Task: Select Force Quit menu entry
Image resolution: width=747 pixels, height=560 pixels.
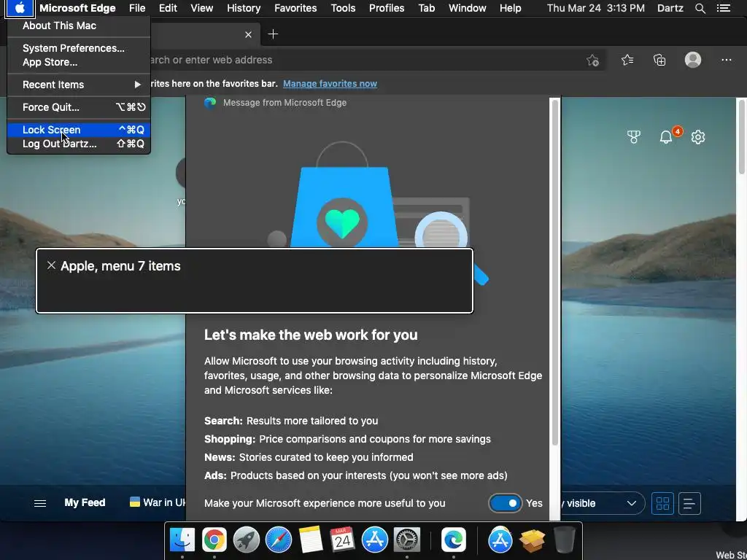Action: point(79,107)
